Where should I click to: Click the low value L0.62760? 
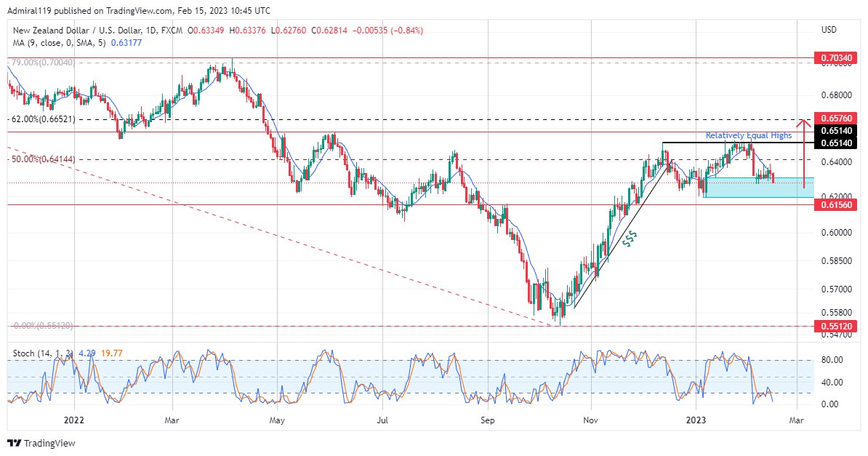[x=290, y=31]
